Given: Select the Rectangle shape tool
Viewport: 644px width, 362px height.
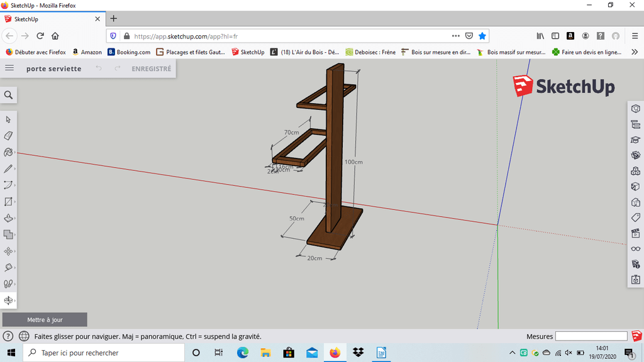Looking at the screenshot, I should [8, 202].
